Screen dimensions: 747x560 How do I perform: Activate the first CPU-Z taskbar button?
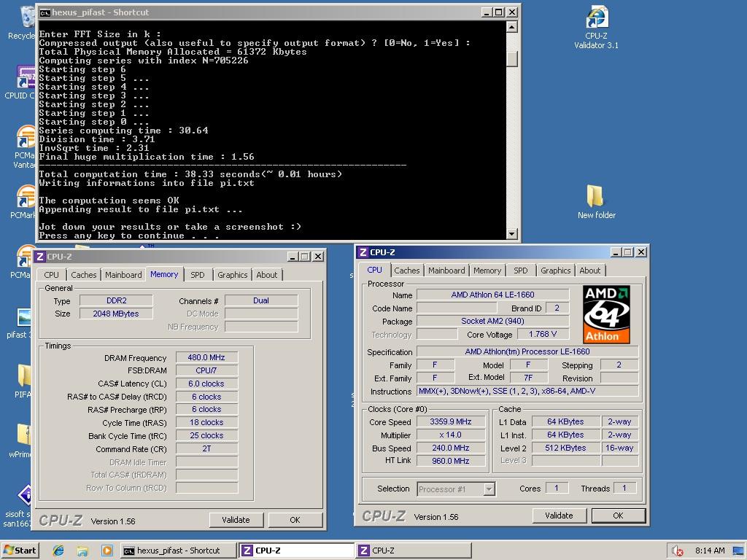coord(296,551)
